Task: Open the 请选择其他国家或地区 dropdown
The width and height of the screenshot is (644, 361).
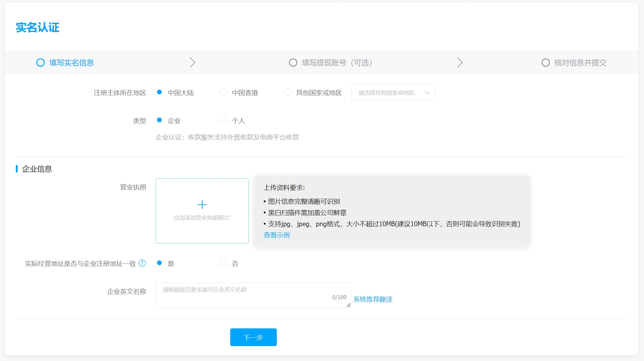Action: point(393,93)
